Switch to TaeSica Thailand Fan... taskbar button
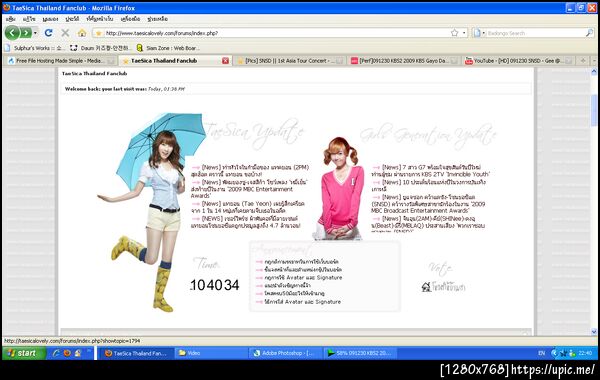Image resolution: width=600 pixels, height=380 pixels. pyautogui.click(x=136, y=353)
